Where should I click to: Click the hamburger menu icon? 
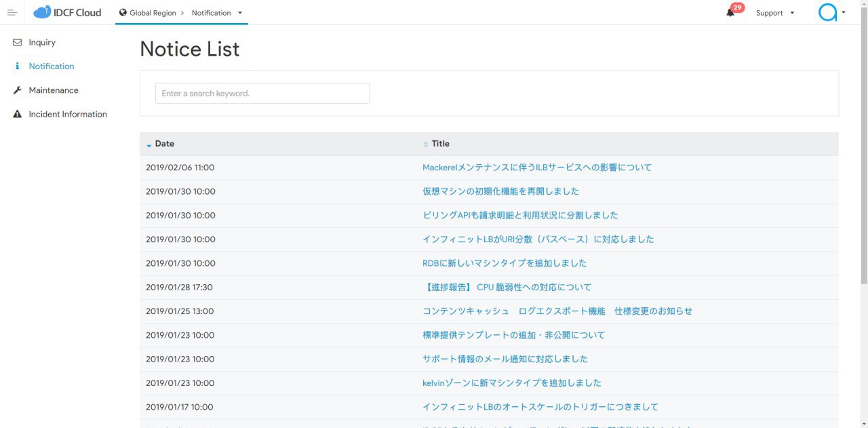click(12, 12)
